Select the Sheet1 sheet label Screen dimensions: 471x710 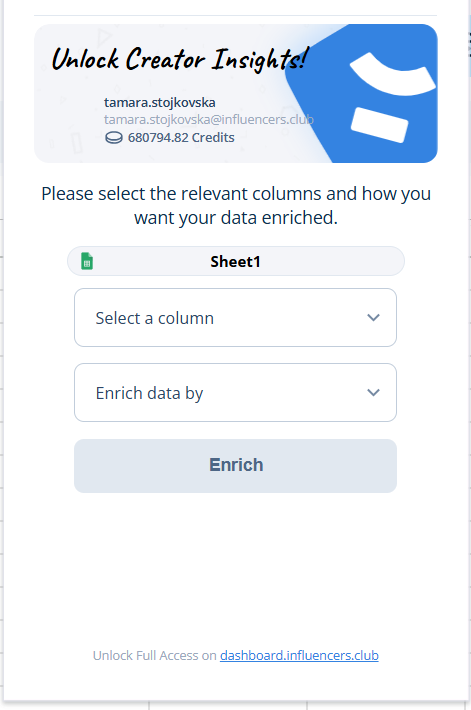click(x=236, y=262)
